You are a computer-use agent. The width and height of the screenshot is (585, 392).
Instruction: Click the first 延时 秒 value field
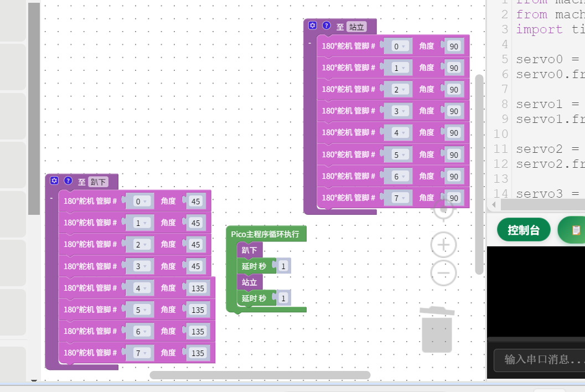pos(283,266)
